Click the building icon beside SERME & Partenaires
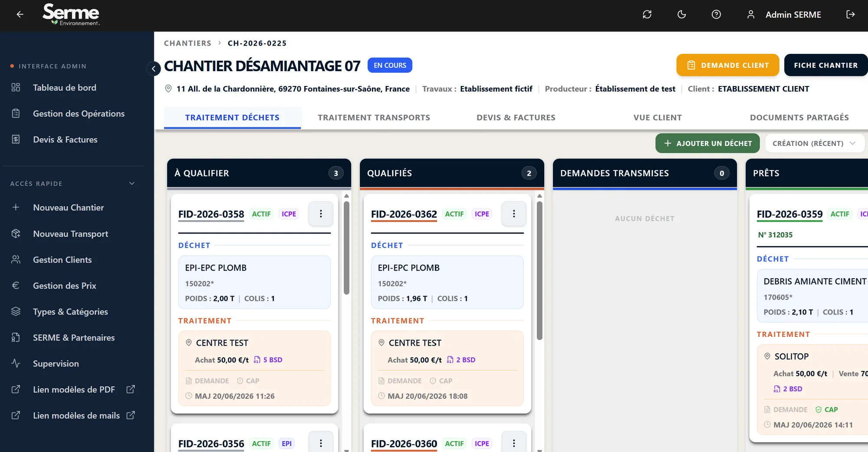868x452 pixels. click(16, 338)
